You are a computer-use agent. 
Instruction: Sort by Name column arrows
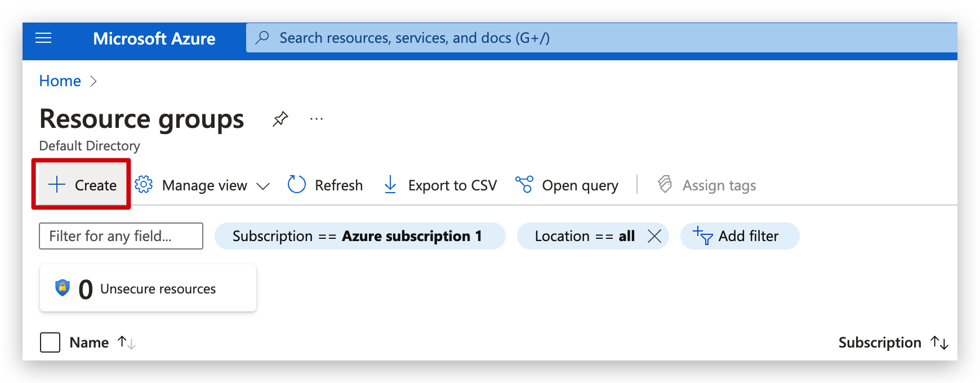coord(127,342)
